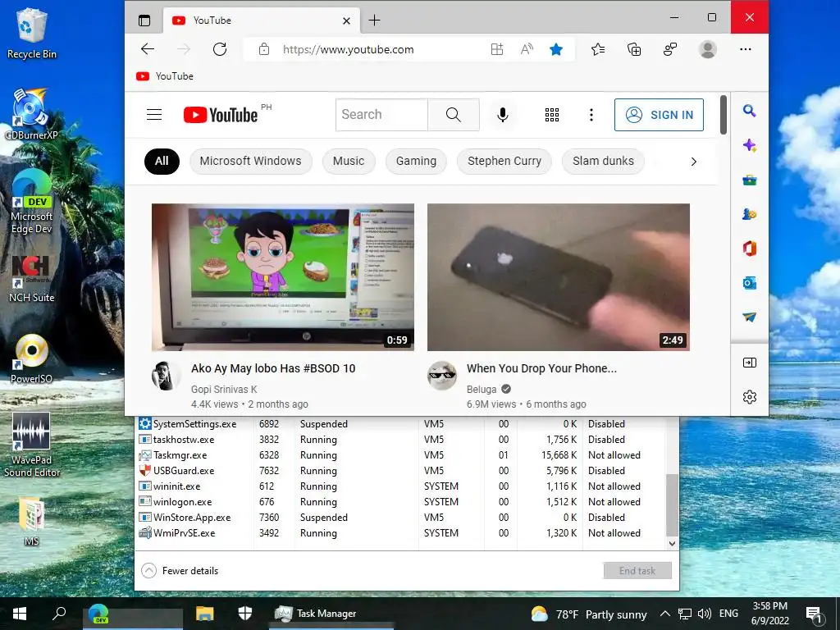The width and height of the screenshot is (840, 630).
Task: Click the Edge address bar URL
Action: (x=348, y=49)
